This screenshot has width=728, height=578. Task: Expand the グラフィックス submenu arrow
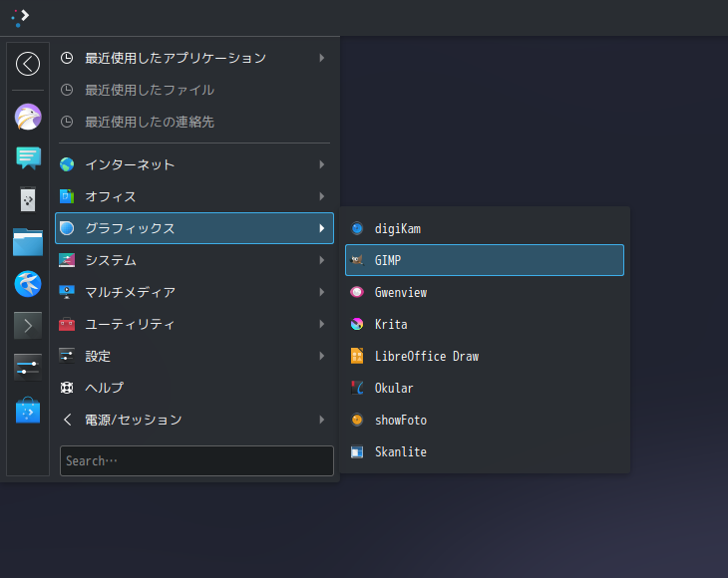[x=322, y=228]
